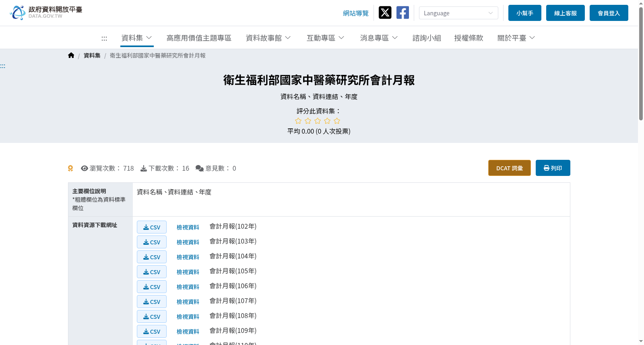Rate dataset with the third star
644x345 pixels.
[318, 121]
